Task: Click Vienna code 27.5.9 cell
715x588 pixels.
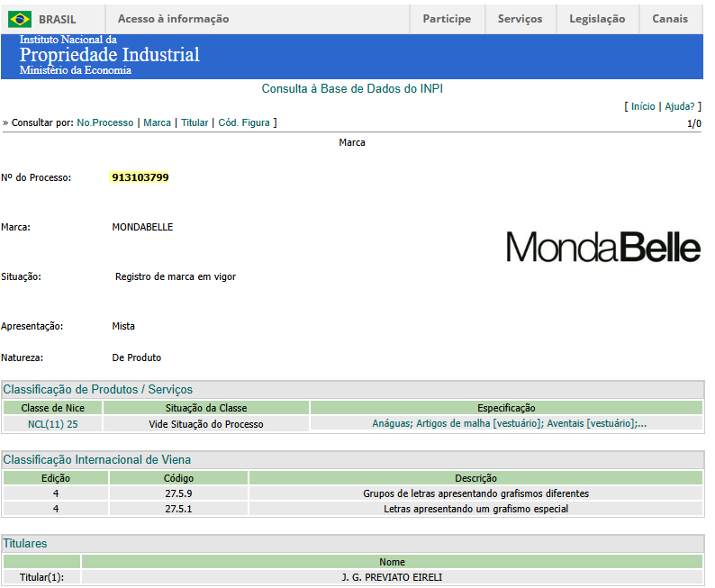Action: (x=178, y=493)
